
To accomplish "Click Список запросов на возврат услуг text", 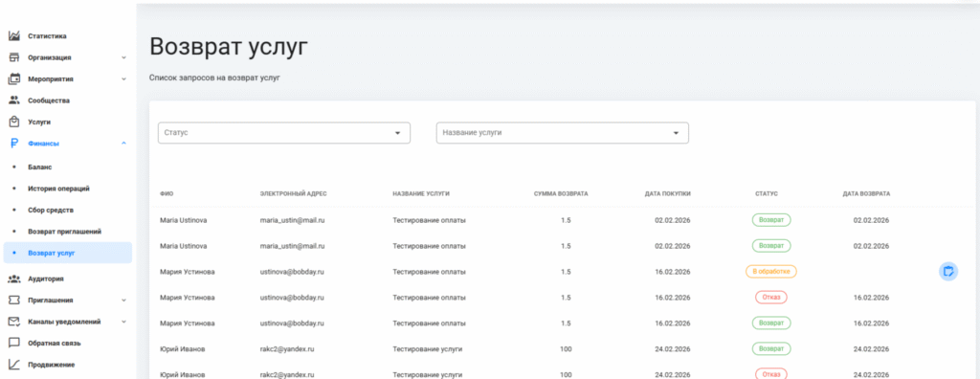I will (x=214, y=78).
